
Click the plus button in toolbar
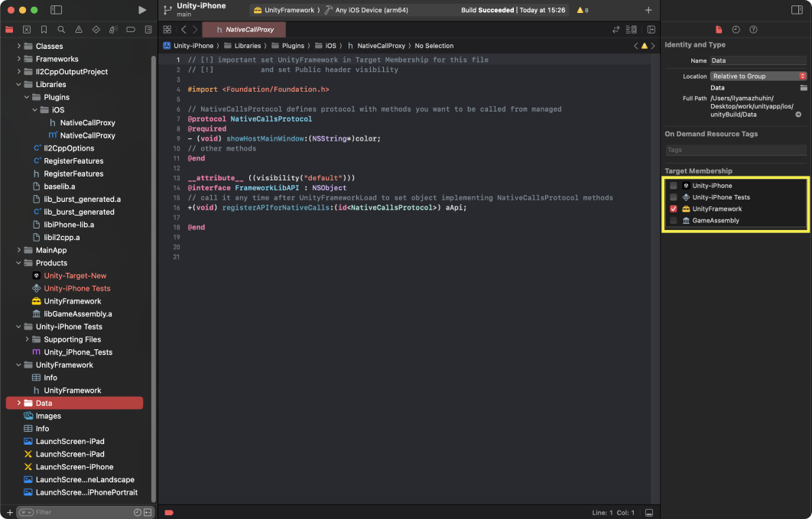point(648,10)
